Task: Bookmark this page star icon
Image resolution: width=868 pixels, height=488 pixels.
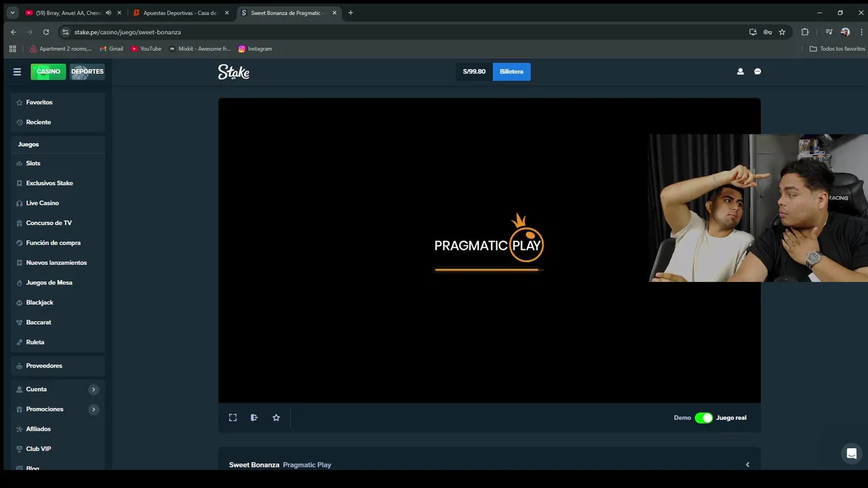Action: 782,32
